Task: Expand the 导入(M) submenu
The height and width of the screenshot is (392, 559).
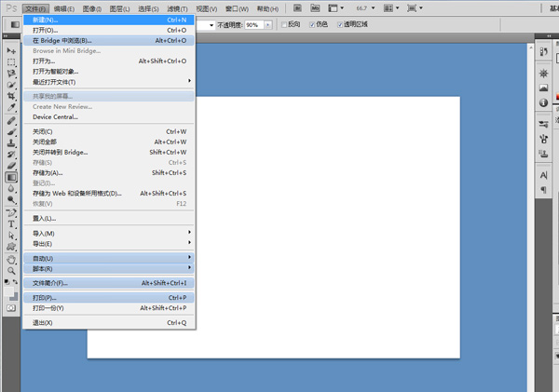Action: click(x=109, y=234)
